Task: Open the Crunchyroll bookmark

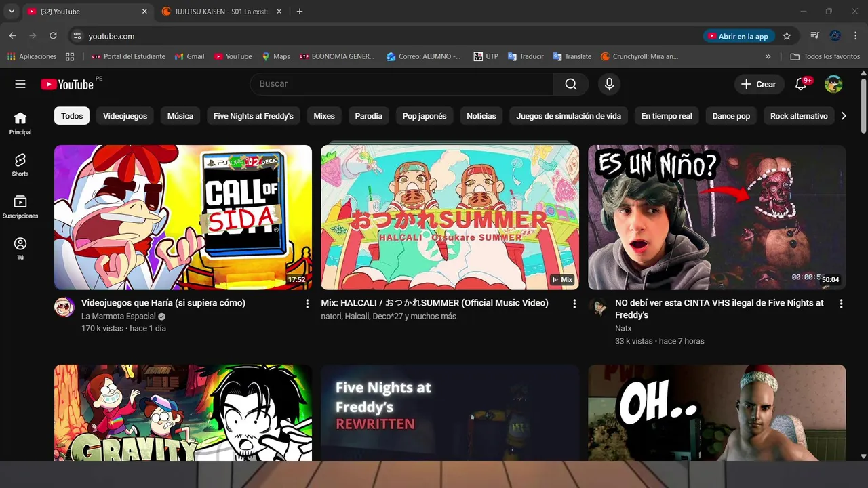Action: (639, 56)
